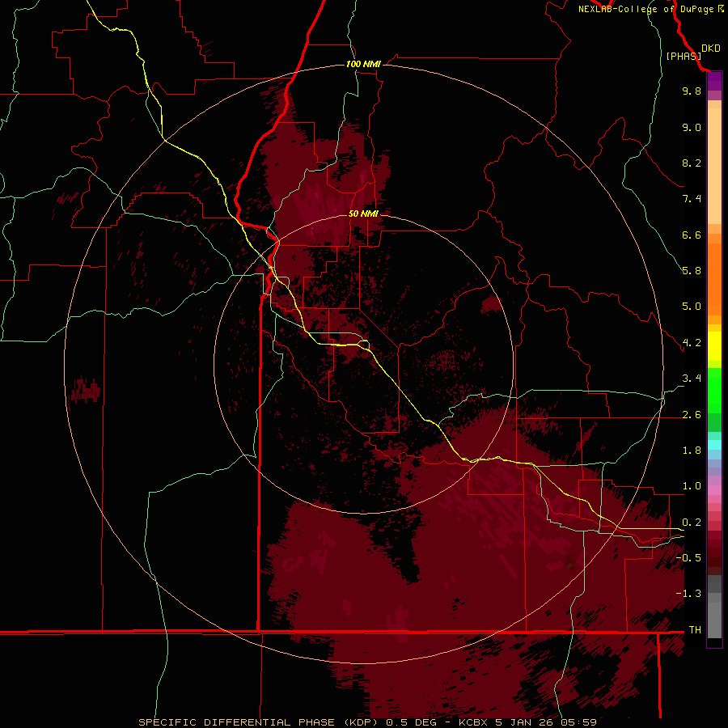Image resolution: width=728 pixels, height=728 pixels.
Task: Click the -1.3 value on the legend
Action: 688,595
